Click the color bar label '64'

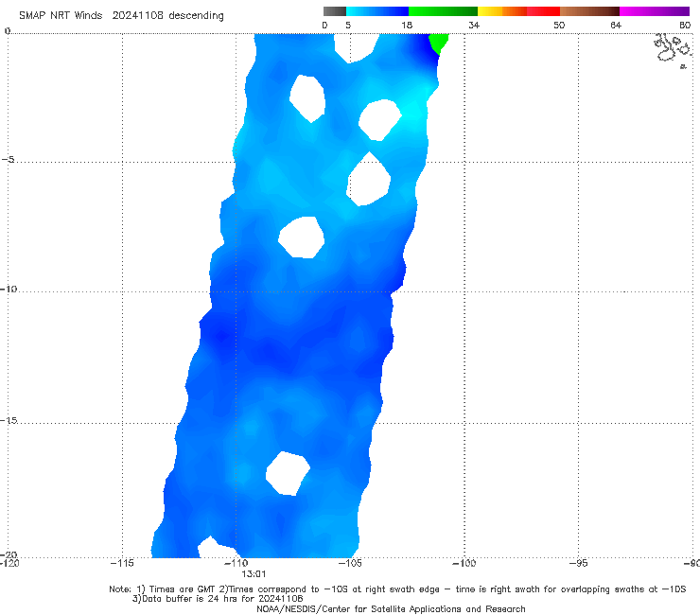point(616,25)
